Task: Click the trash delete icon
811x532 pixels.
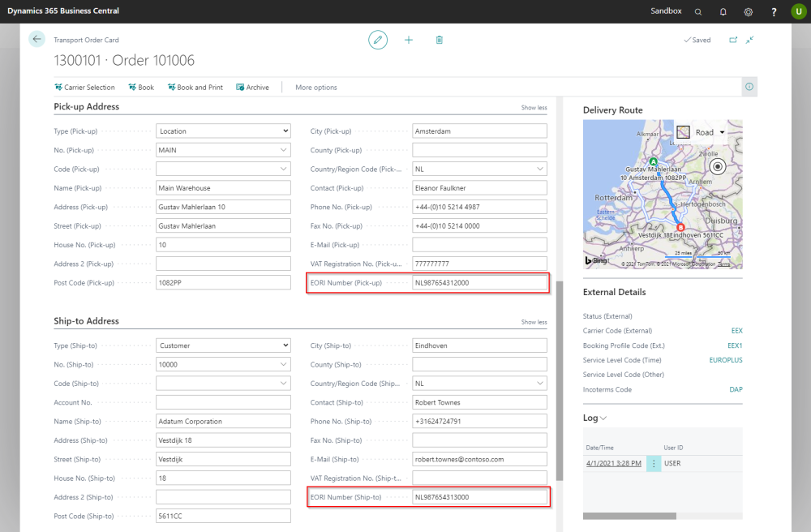Action: [439, 40]
